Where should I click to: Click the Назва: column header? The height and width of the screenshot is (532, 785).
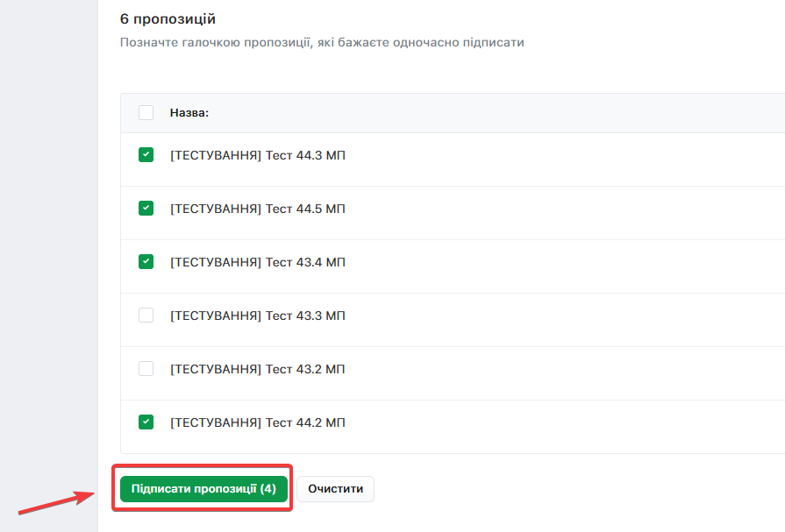click(189, 113)
